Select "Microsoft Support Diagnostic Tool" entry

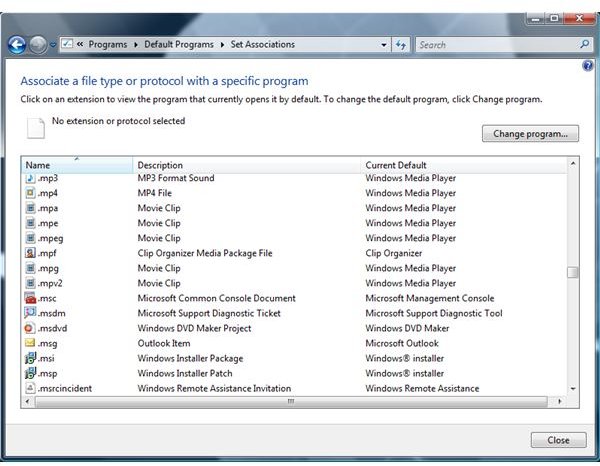(x=434, y=313)
